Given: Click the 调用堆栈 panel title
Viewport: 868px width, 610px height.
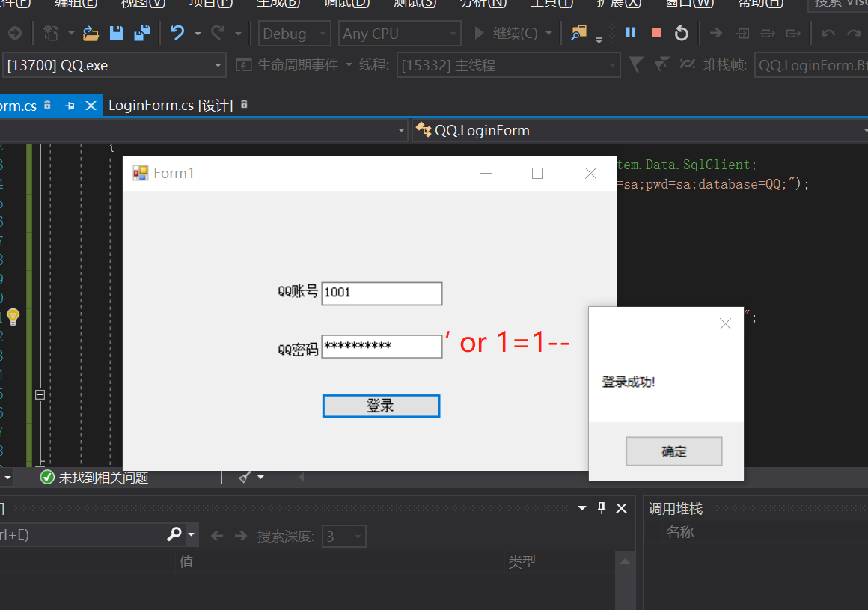Looking at the screenshot, I should tap(676, 509).
